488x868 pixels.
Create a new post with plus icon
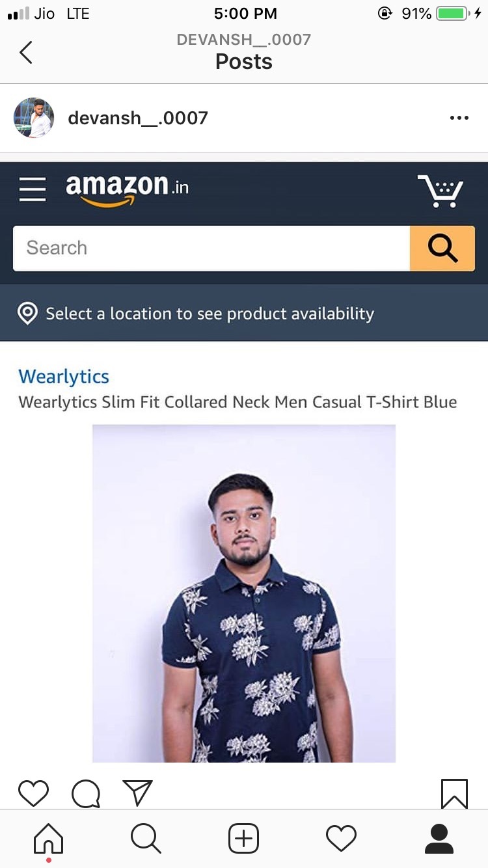243,839
